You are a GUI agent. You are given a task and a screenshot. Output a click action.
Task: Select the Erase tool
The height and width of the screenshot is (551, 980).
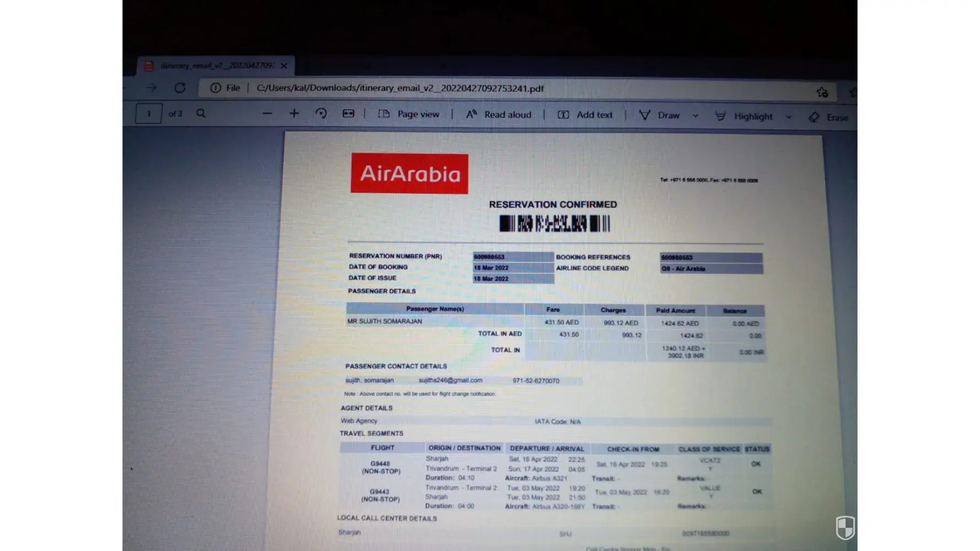tap(828, 117)
